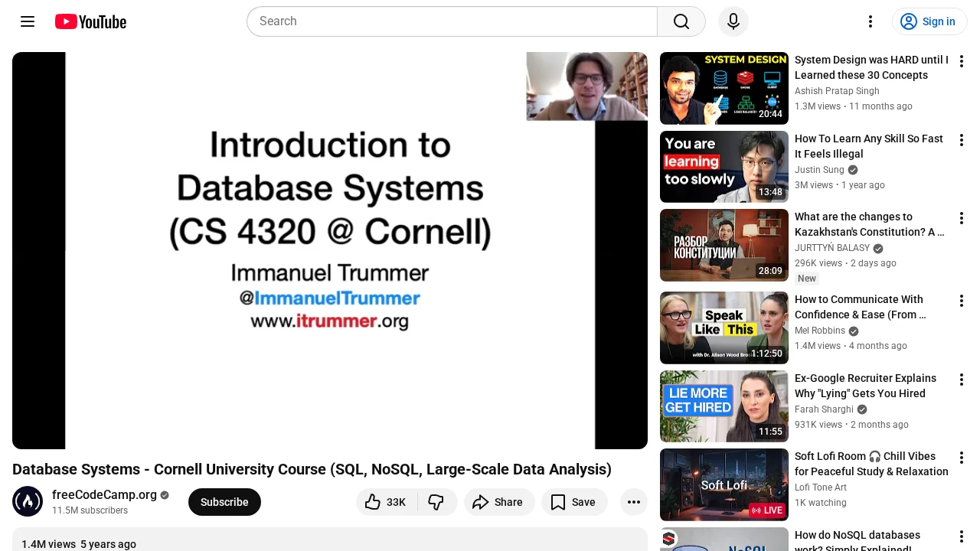Open options for Kazakhstan's Constitution video
980x551 pixels.
coord(962,218)
